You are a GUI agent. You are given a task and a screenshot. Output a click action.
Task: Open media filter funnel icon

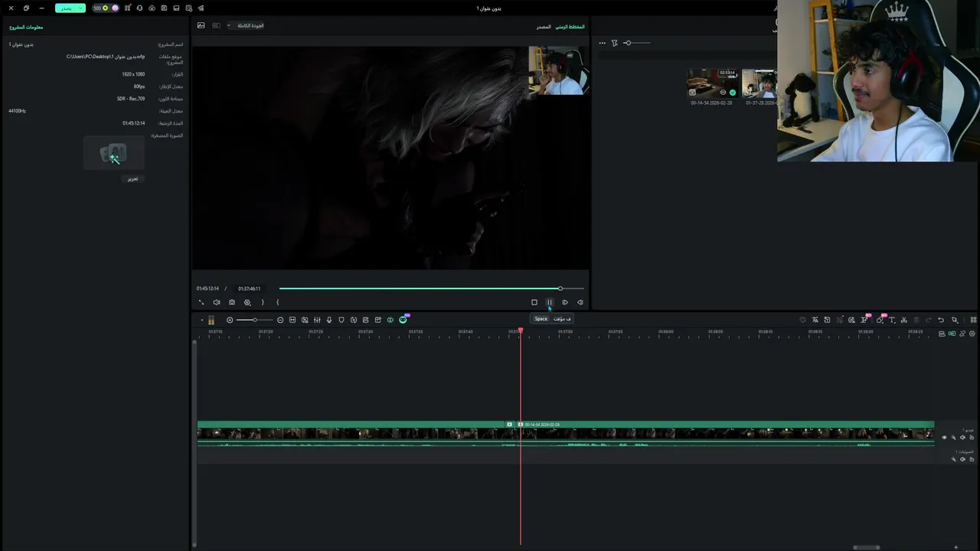pos(614,43)
